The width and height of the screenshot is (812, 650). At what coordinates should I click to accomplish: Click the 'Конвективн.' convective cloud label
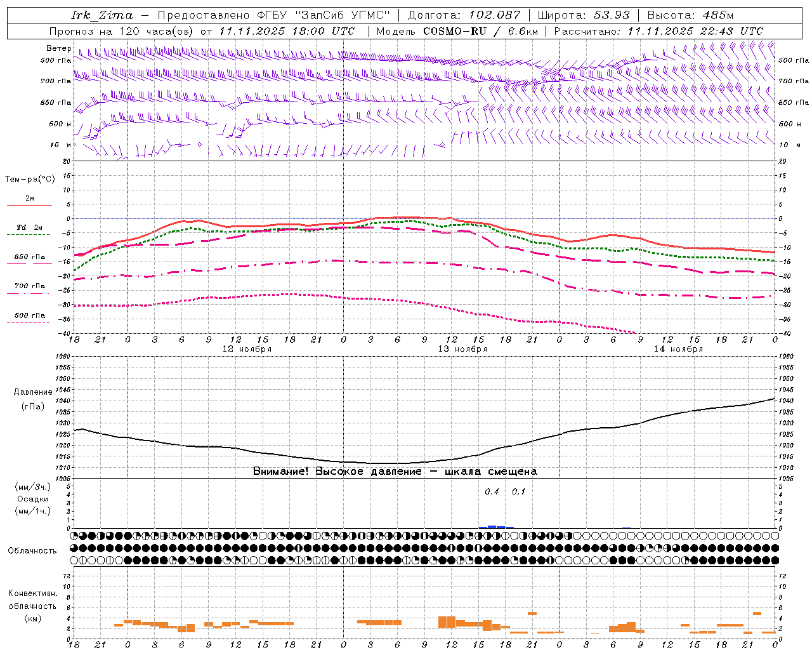[32, 593]
